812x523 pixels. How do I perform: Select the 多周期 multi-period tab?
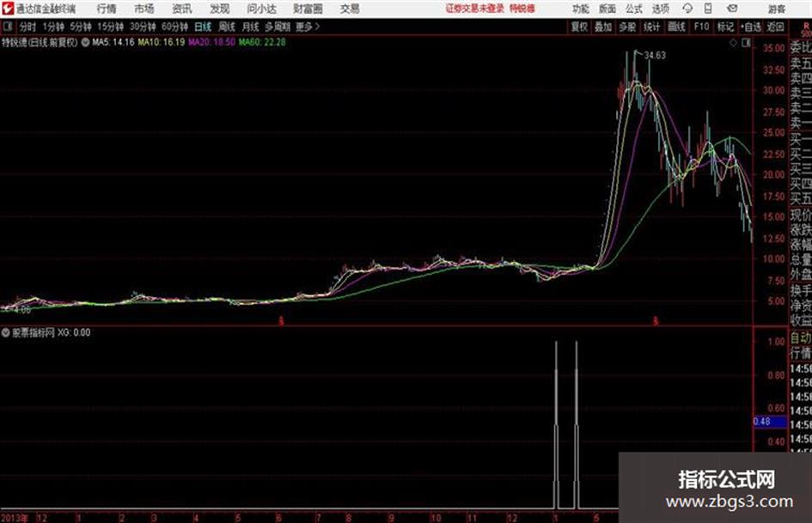coord(278,27)
